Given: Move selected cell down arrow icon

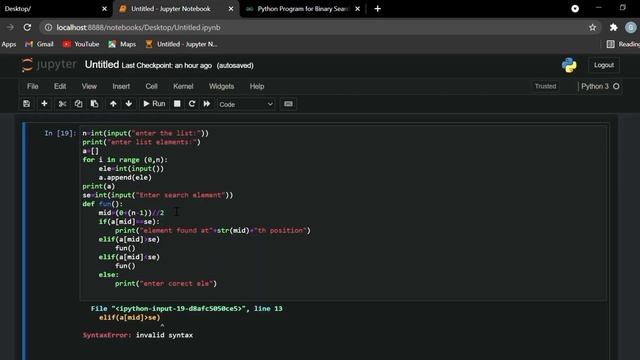Looking at the screenshot, I should [129, 104].
